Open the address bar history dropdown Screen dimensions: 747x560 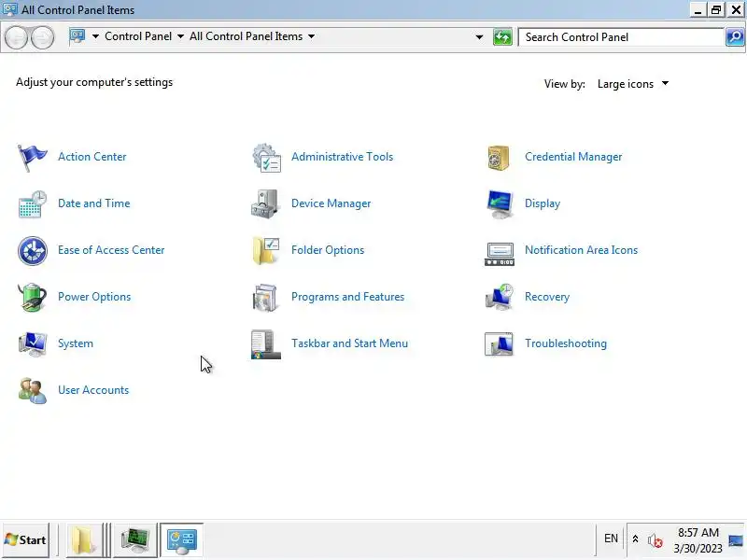[479, 37]
